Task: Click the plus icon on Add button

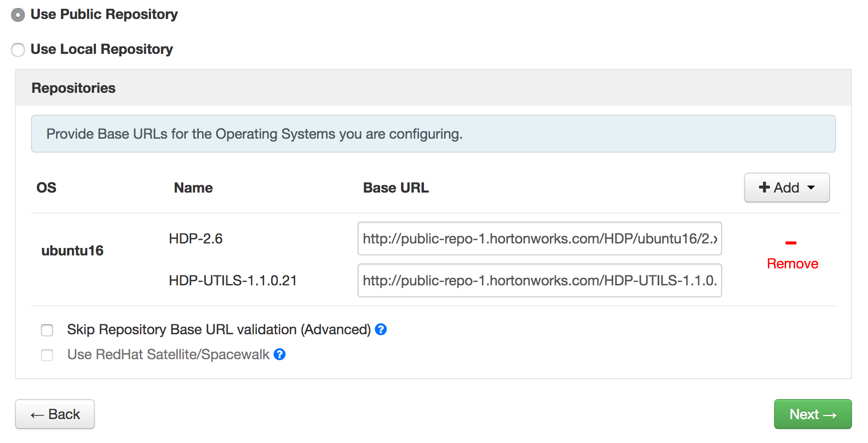Action: coord(764,188)
